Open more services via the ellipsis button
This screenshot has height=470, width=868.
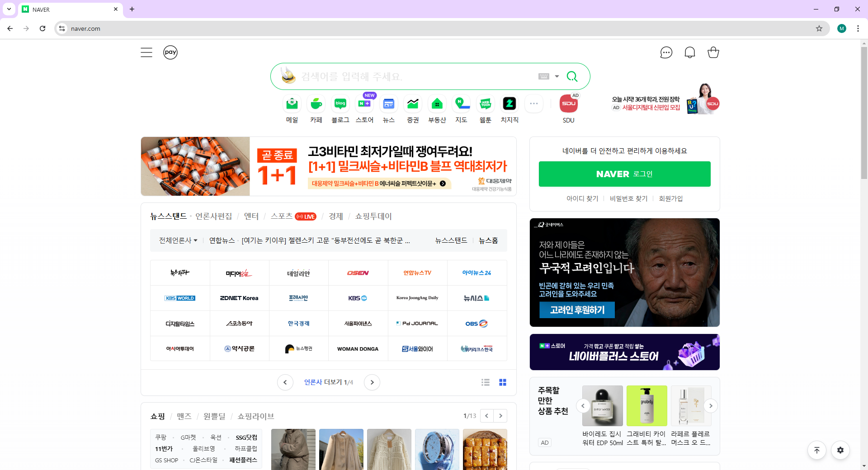[533, 103]
